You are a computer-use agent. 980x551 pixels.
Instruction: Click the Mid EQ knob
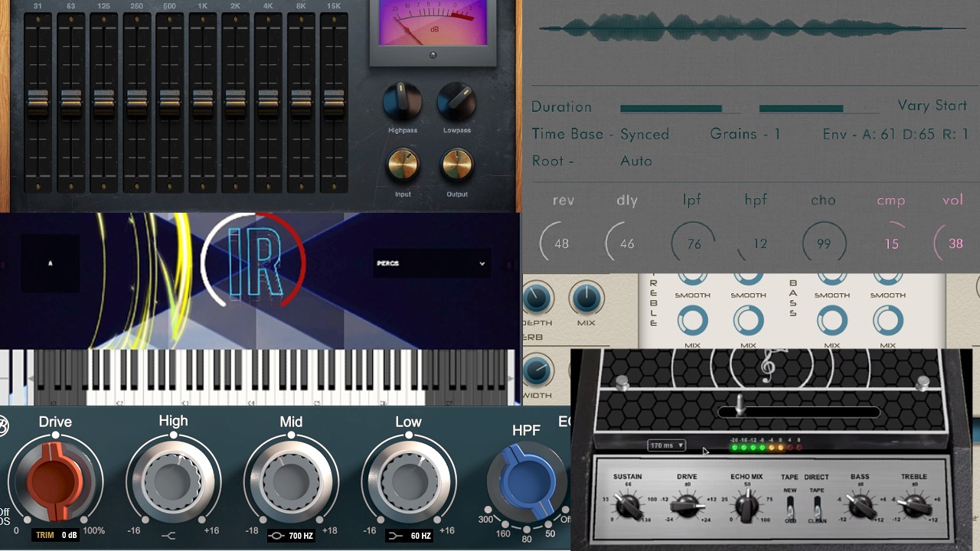291,481
